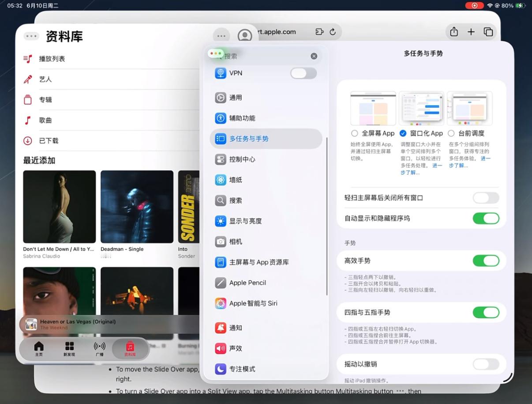Open 通用 general settings icon

pos(221,98)
